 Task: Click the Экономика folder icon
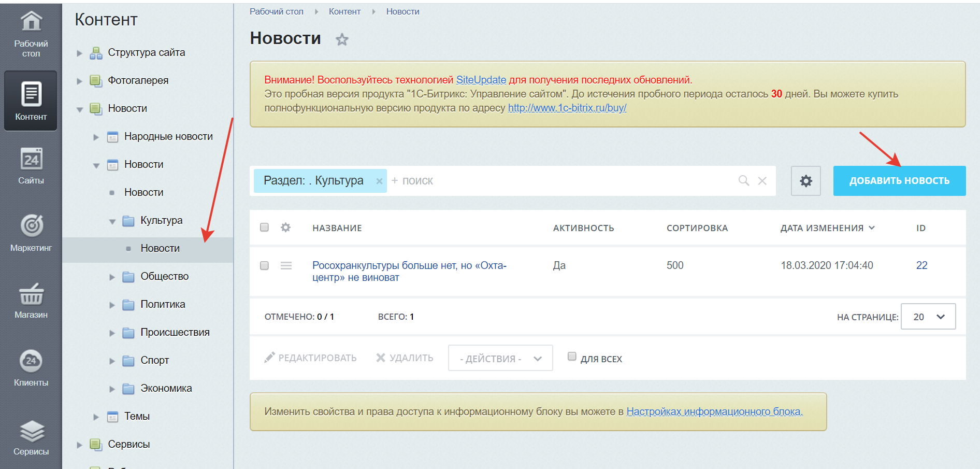click(128, 389)
